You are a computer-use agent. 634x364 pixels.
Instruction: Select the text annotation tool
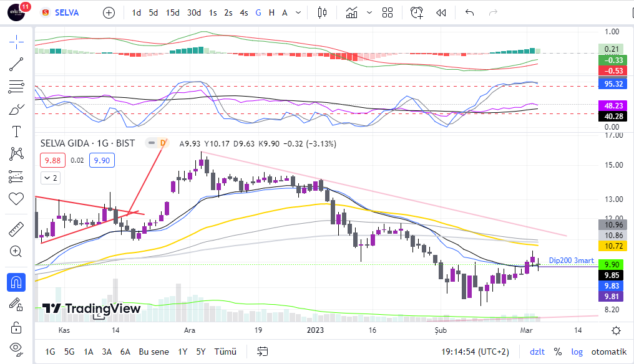click(16, 132)
